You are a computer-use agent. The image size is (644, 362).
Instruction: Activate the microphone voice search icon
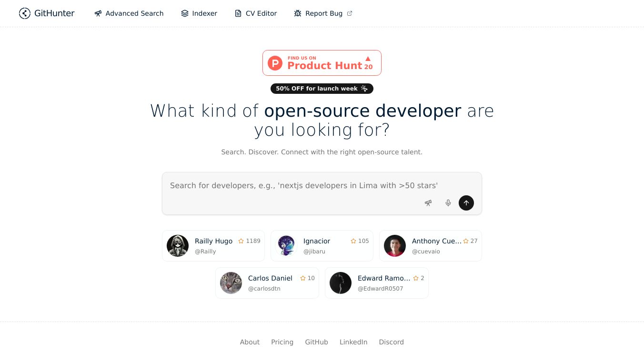pos(448,203)
